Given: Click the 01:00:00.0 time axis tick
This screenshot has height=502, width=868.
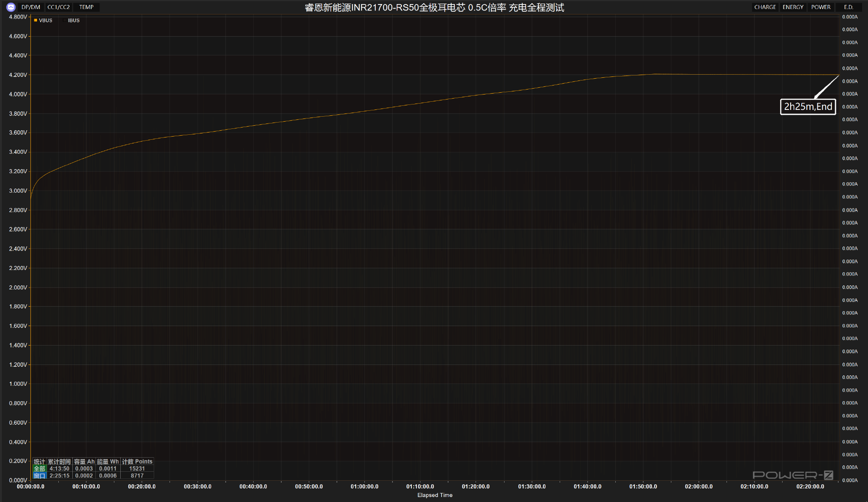Looking at the screenshot, I should click(x=364, y=487).
